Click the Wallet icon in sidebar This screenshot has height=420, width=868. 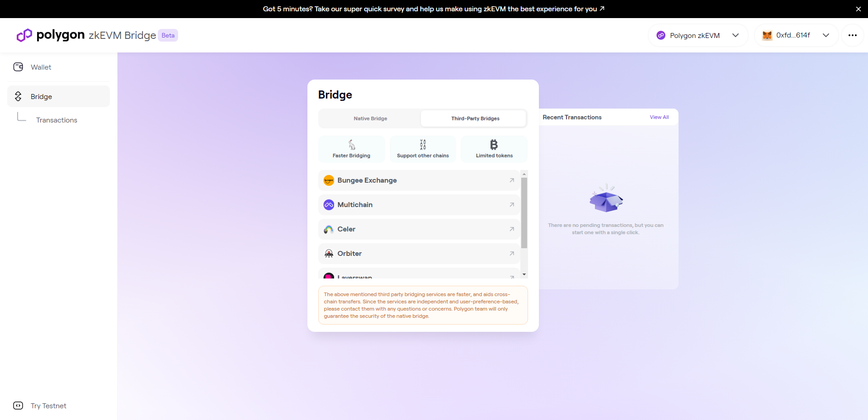(x=18, y=67)
